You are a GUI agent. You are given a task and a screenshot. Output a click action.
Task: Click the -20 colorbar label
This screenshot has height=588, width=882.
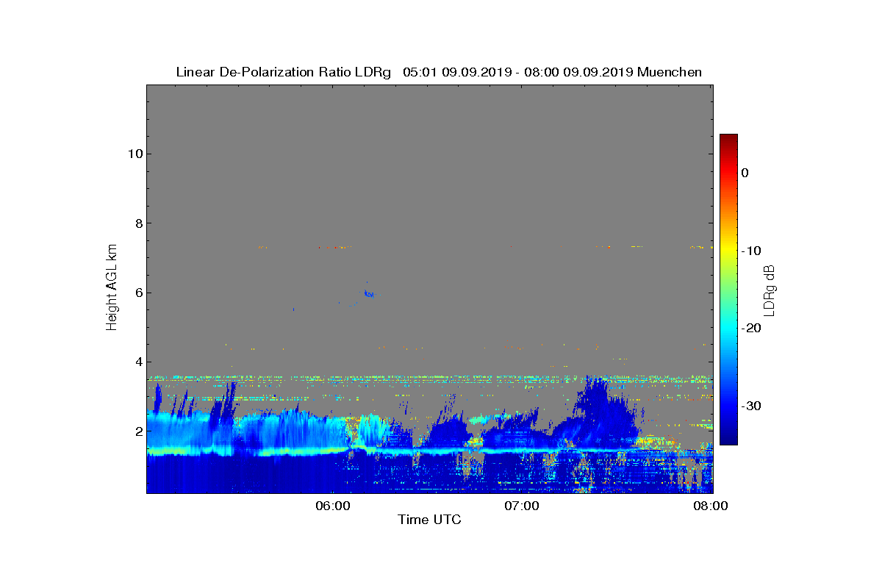pos(750,329)
